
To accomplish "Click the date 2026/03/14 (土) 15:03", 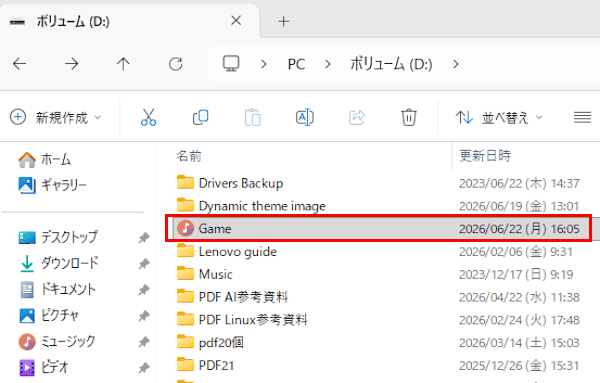I will tap(519, 343).
